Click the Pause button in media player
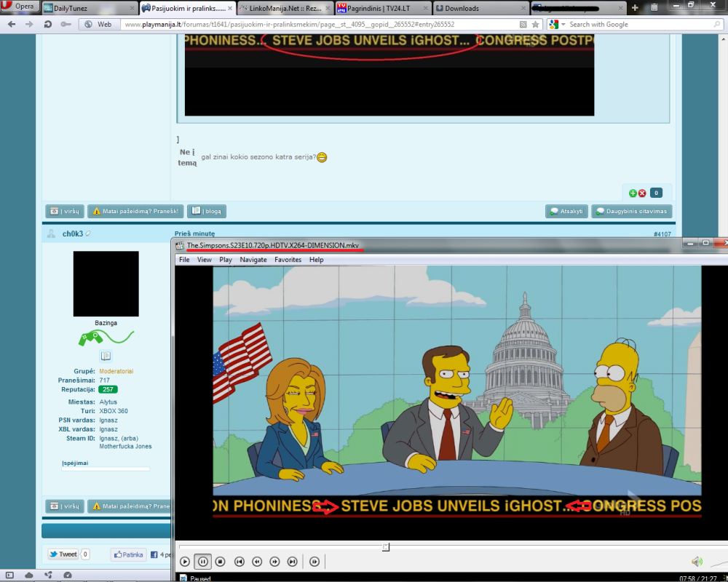Viewport: 728px width, 582px height. pos(203,562)
